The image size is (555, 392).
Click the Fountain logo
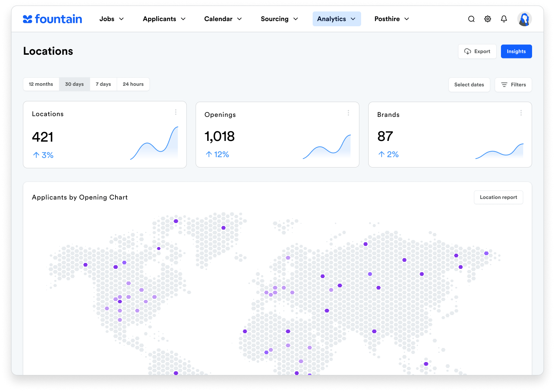coord(53,19)
